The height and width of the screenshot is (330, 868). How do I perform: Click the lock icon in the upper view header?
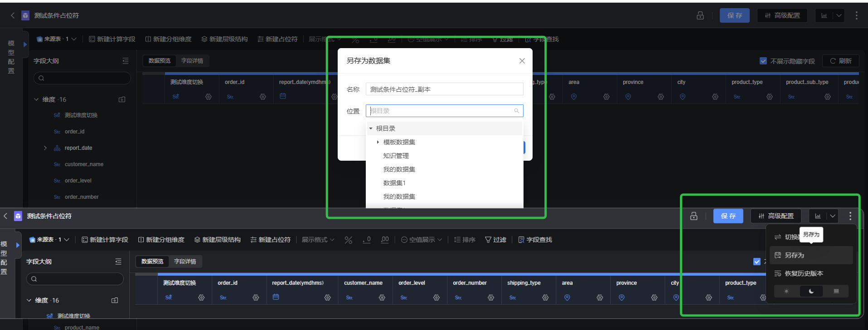pos(700,15)
